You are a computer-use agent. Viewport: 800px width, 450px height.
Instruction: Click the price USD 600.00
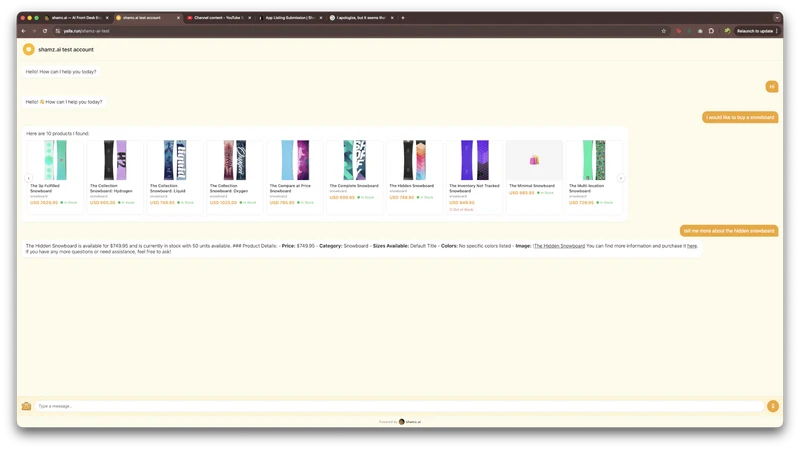coord(103,203)
